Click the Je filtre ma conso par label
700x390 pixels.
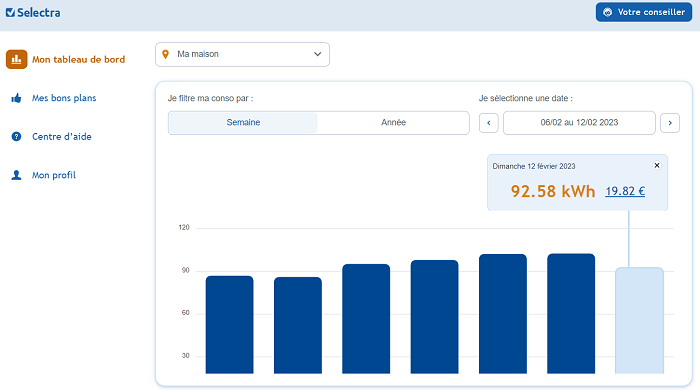coord(210,99)
